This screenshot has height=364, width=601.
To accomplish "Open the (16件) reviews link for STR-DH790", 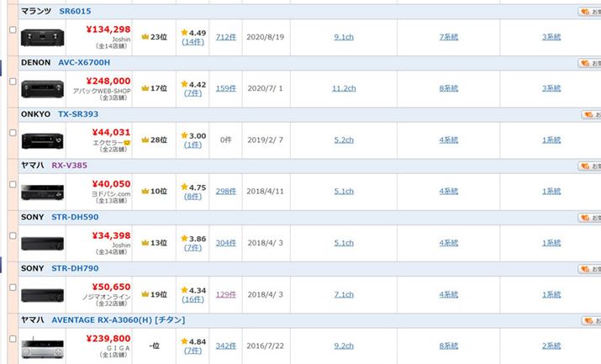I will (x=193, y=299).
